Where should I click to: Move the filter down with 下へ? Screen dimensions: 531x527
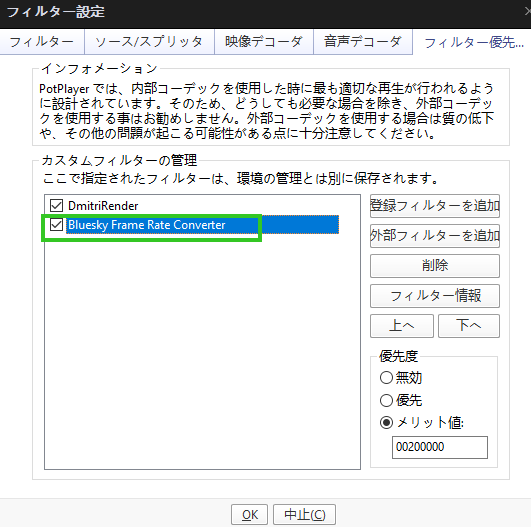click(x=469, y=326)
